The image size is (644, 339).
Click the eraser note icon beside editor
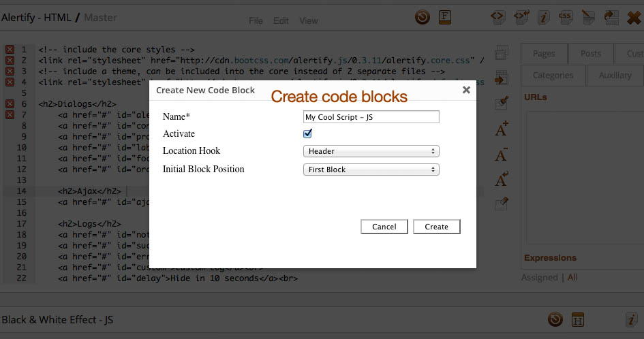pos(502,204)
